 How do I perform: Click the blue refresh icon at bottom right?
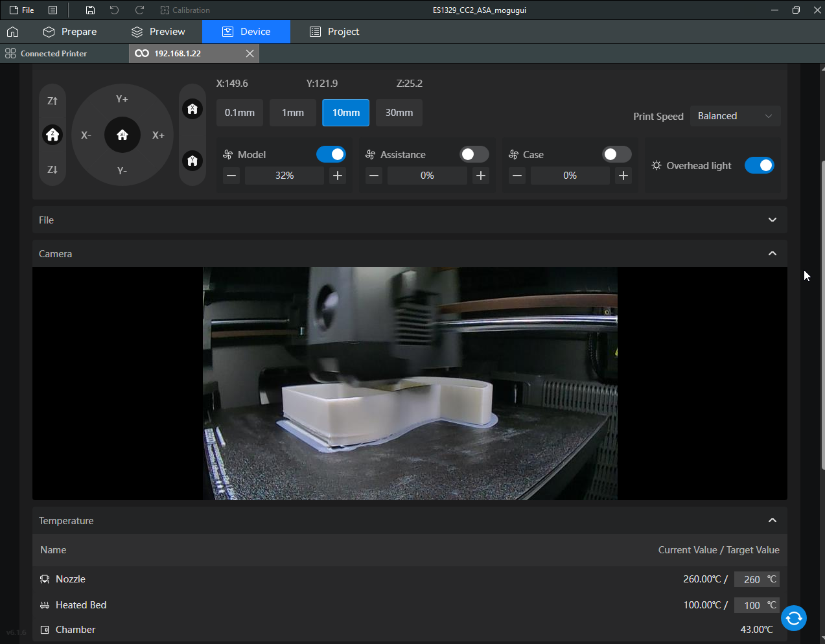coord(793,618)
